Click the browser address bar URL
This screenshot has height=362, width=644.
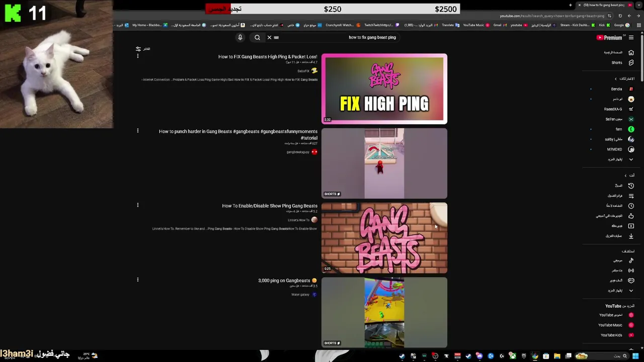point(552,16)
